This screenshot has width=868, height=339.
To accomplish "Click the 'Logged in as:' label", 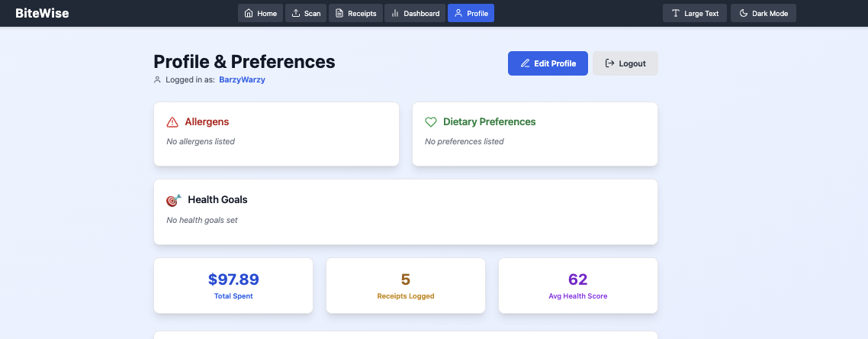I will [x=190, y=79].
